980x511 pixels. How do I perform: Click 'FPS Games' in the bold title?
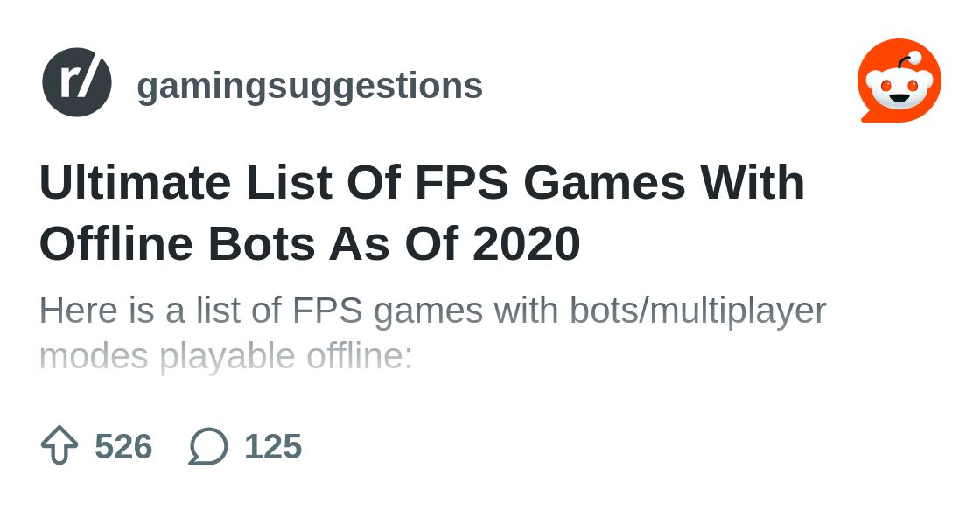[550, 183]
